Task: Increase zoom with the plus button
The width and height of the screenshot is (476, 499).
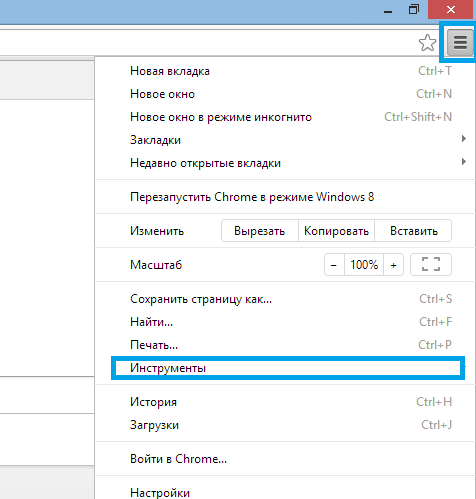Action: point(394,265)
